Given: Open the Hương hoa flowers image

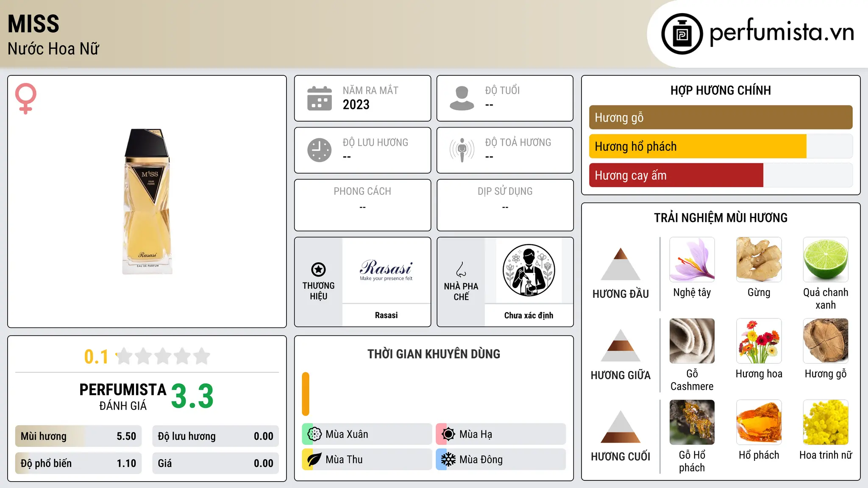Looking at the screenshot, I should 759,341.
